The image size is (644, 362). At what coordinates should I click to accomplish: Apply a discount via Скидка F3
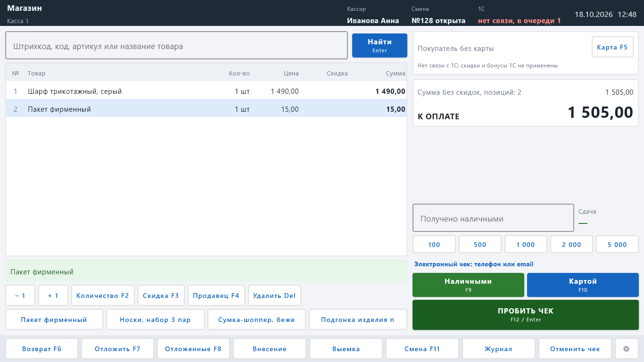coord(161,296)
